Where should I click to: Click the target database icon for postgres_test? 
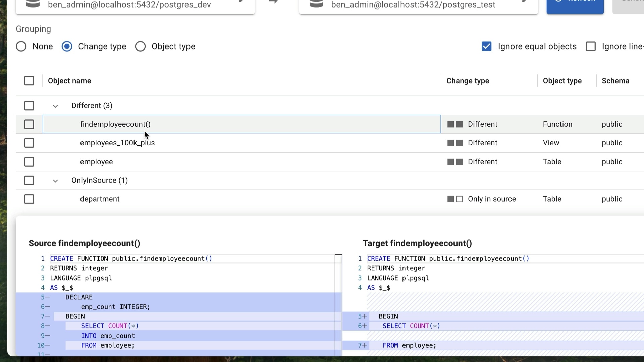316,4
